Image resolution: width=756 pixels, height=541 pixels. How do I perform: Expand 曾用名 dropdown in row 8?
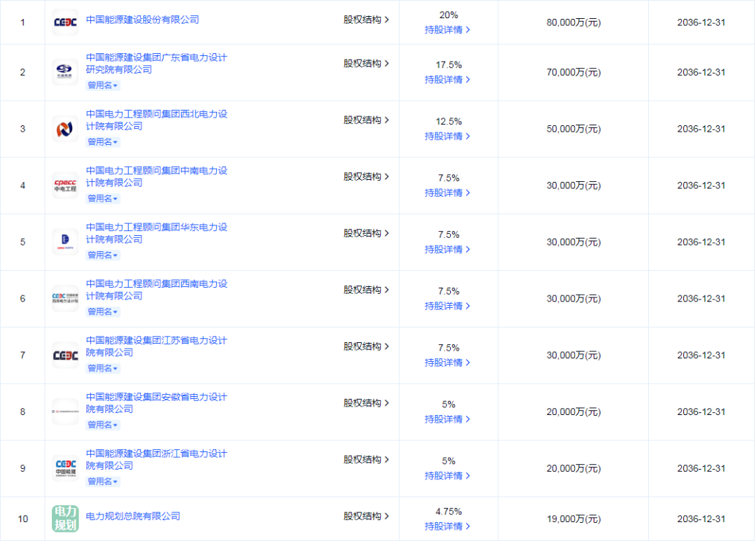tap(103, 425)
